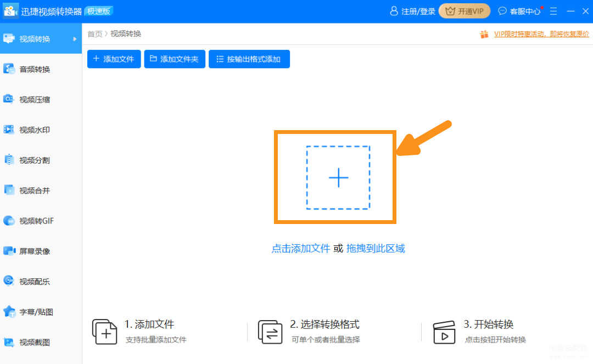Go to 视频水印 in the sidebar

pos(41,130)
